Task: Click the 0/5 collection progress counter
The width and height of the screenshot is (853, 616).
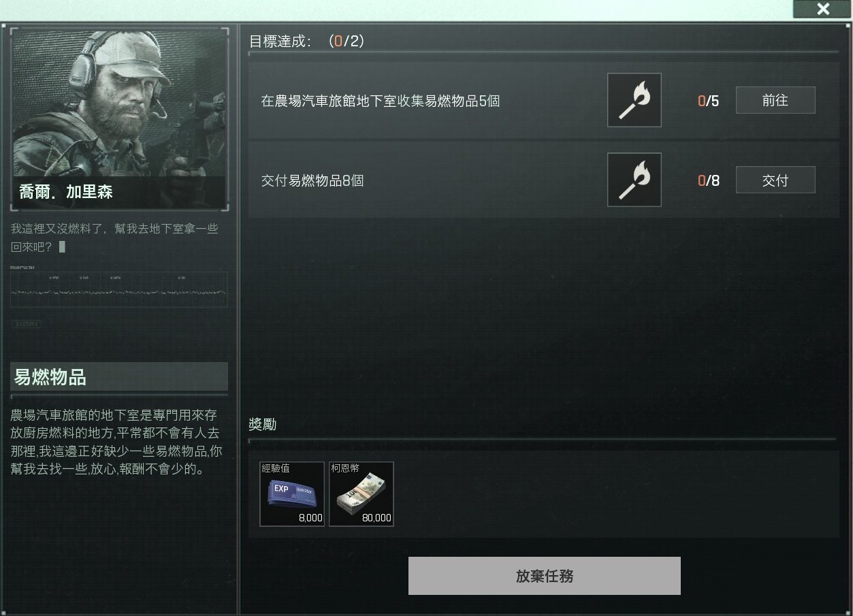Action: click(708, 101)
